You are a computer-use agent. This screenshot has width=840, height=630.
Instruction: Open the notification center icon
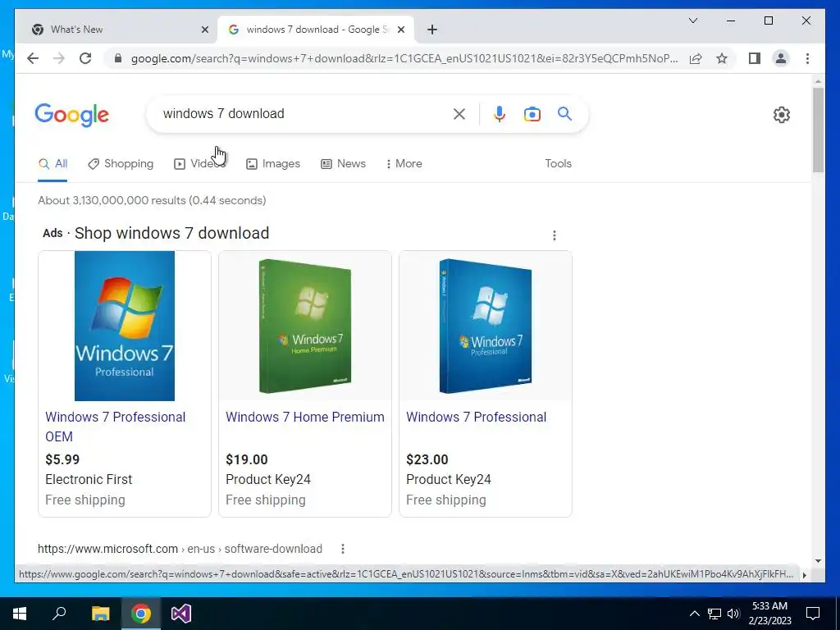click(813, 614)
